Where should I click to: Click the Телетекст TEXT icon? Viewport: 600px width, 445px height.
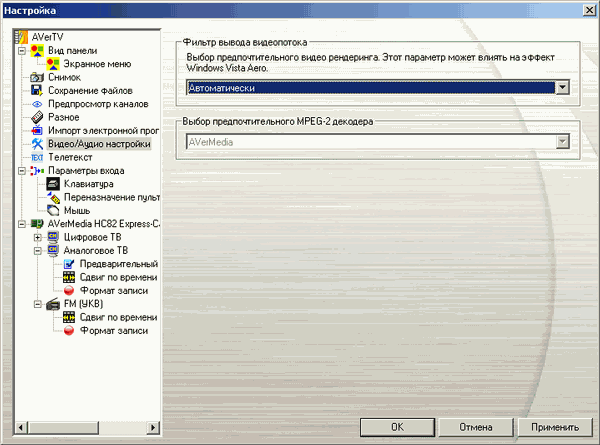[37, 157]
